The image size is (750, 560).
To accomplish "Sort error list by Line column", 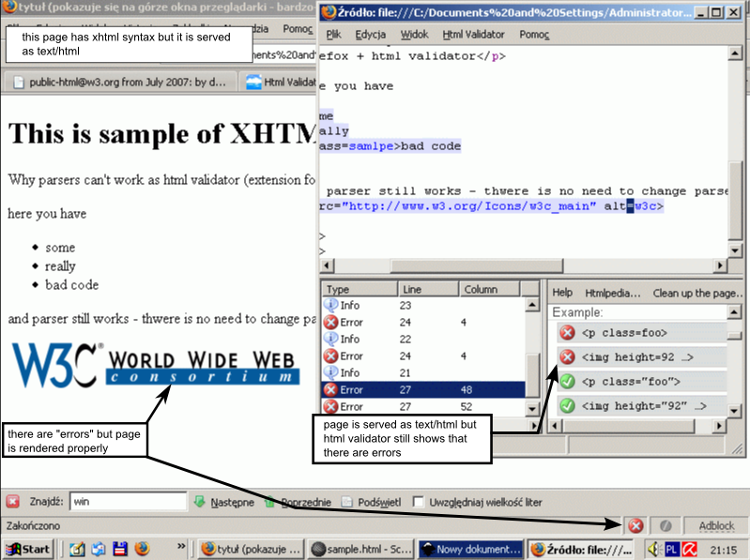I will 428,289.
